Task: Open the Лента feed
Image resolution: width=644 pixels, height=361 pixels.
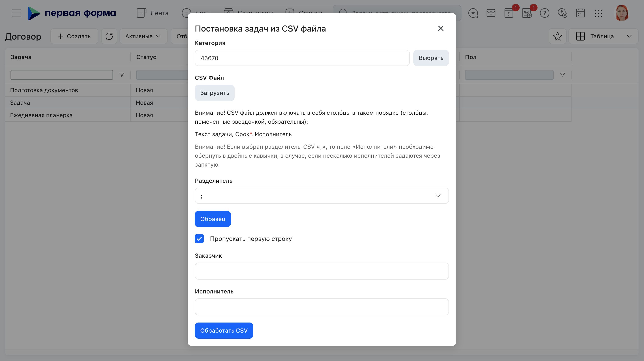Action: tap(153, 13)
